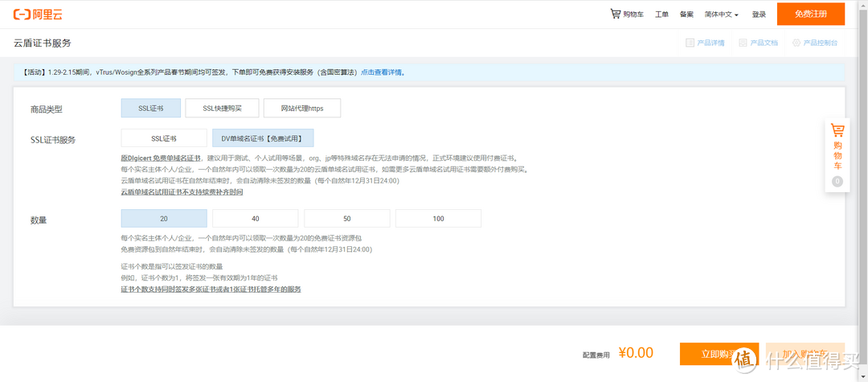The width and height of the screenshot is (868, 382).
Task: Click the 数量 label
Action: (x=39, y=220)
